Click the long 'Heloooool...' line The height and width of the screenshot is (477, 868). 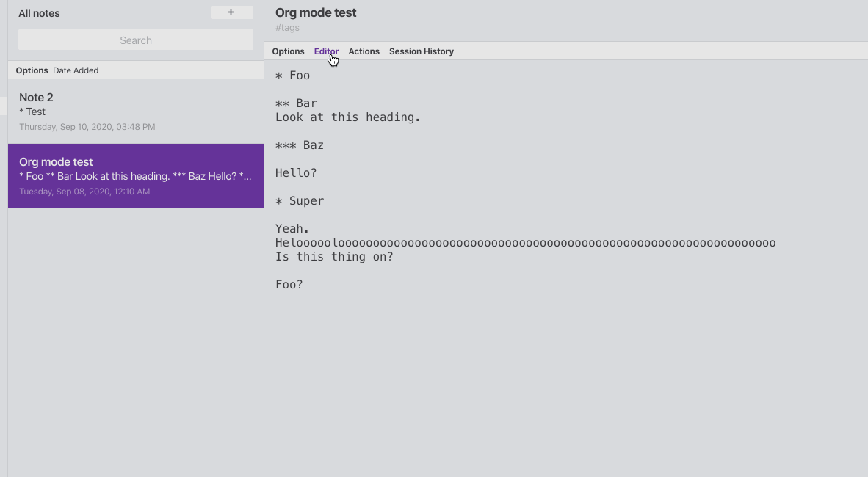pos(525,243)
